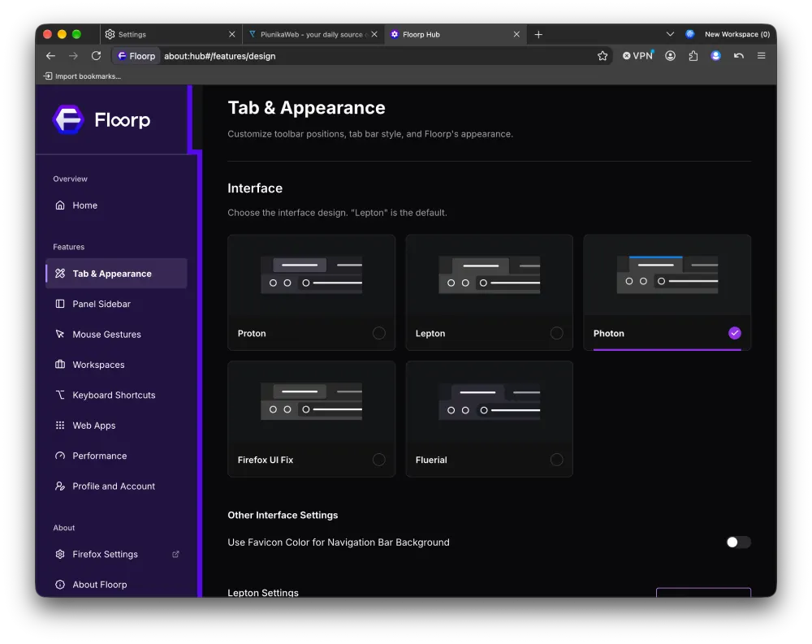Click the forward navigation arrow

click(x=73, y=56)
